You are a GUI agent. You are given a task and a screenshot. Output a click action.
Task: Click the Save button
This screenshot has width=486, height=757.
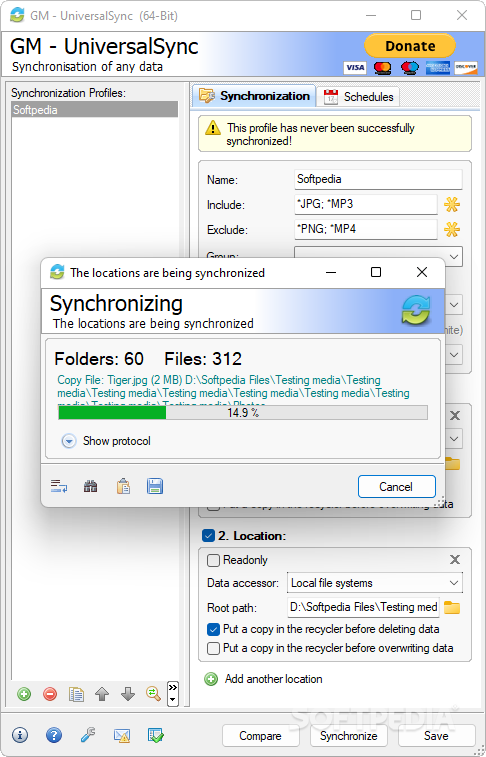(436, 736)
